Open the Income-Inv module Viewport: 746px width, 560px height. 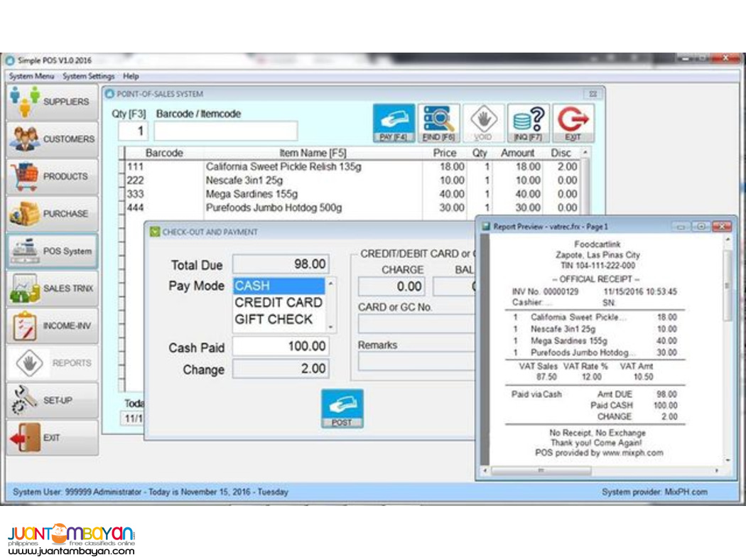click(x=53, y=326)
